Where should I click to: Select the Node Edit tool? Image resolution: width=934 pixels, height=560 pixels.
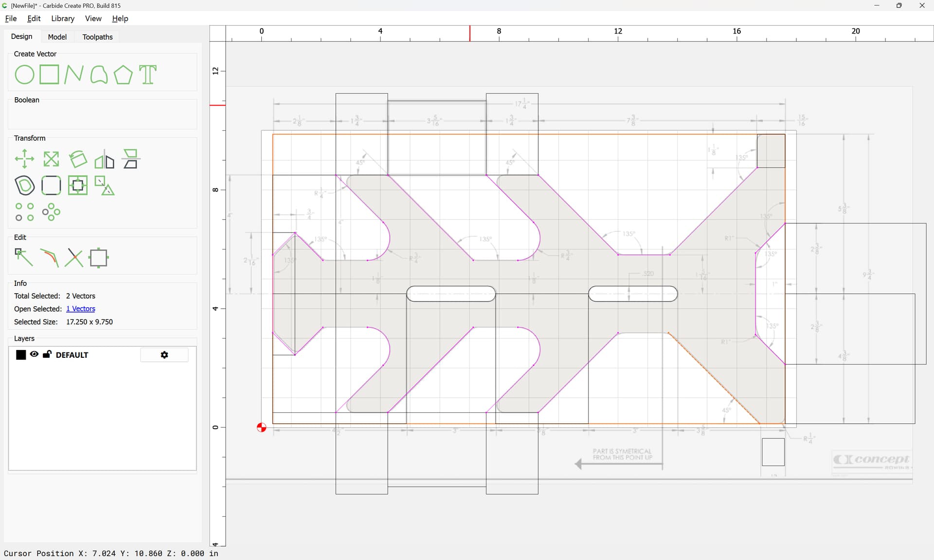24,258
